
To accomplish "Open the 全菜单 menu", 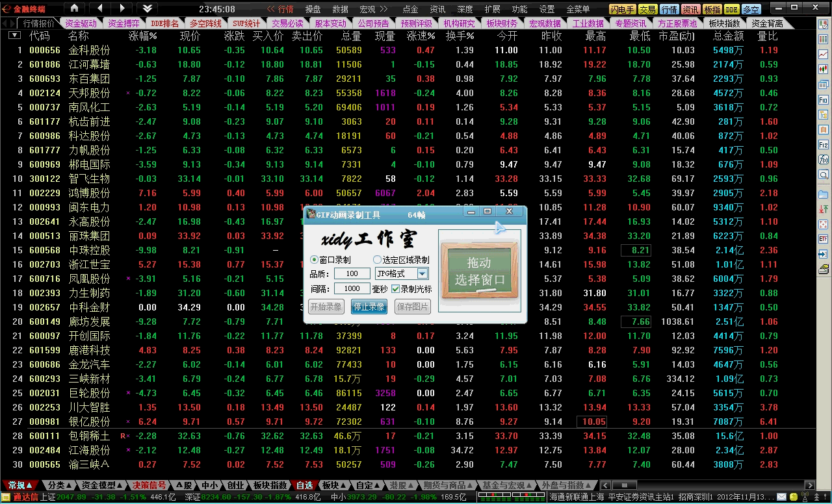I will pos(578,9).
